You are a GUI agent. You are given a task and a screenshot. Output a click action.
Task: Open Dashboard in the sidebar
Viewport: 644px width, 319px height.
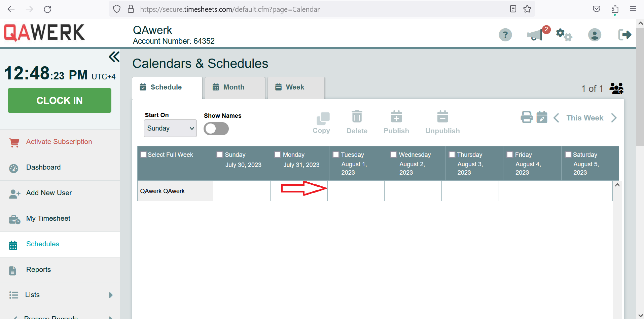pos(60,168)
